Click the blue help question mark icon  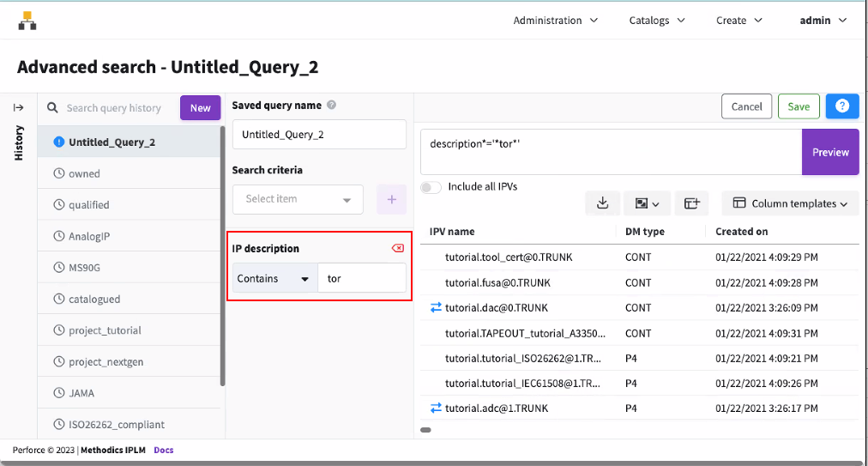point(841,106)
